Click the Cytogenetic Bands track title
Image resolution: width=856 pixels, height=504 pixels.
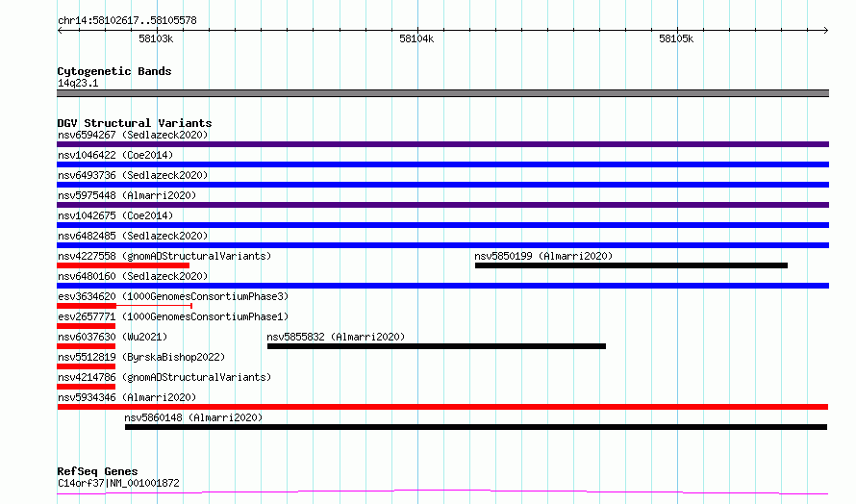click(x=114, y=71)
